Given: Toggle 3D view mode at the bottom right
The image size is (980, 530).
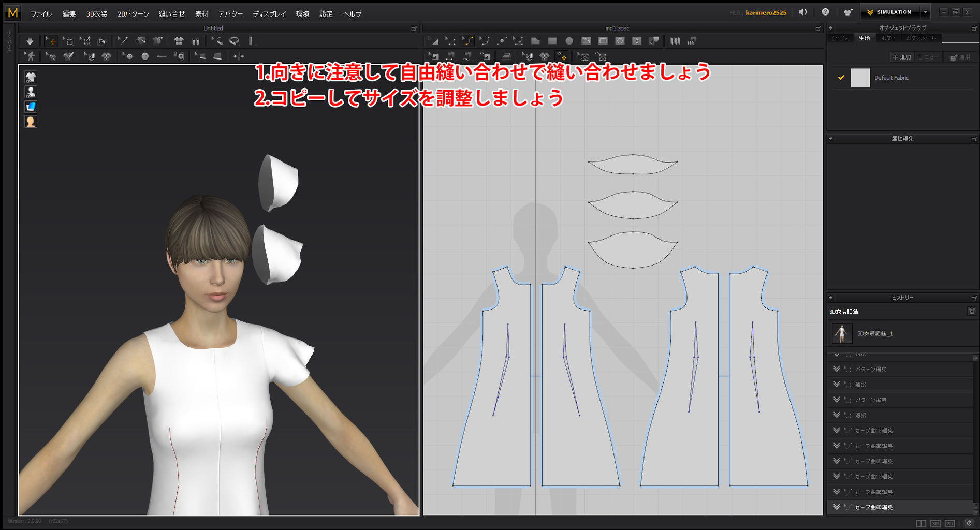Looking at the screenshot, I should (935, 523).
